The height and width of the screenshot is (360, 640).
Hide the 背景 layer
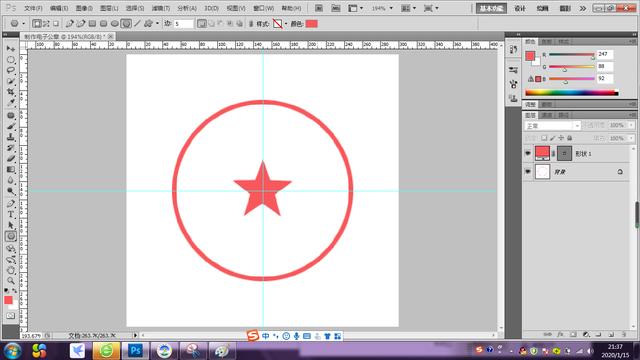[528, 172]
